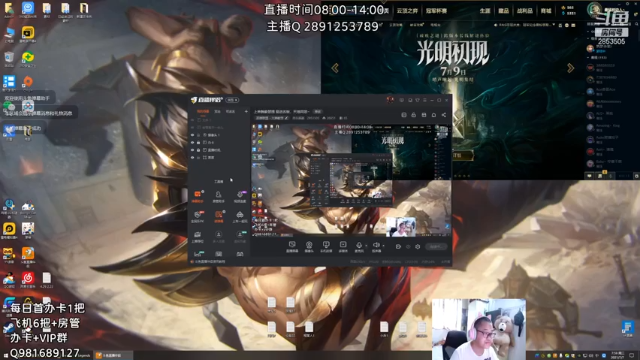Toggle eye icon of the topmost source row
The image size is (640, 360).
[x=192, y=120]
